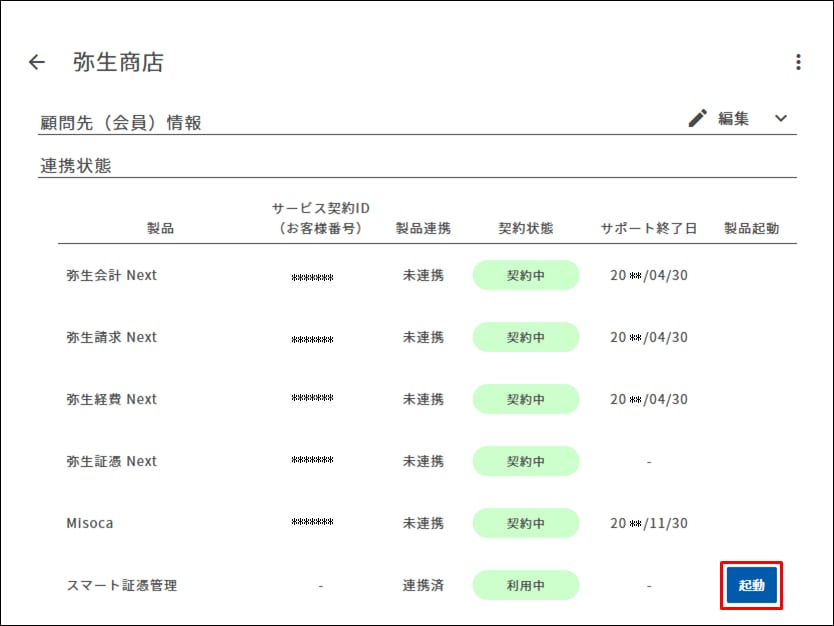Screen dimensions: 834x626
Task: Click the masked contract ID for 弥生請求 Next
Action: (313, 339)
